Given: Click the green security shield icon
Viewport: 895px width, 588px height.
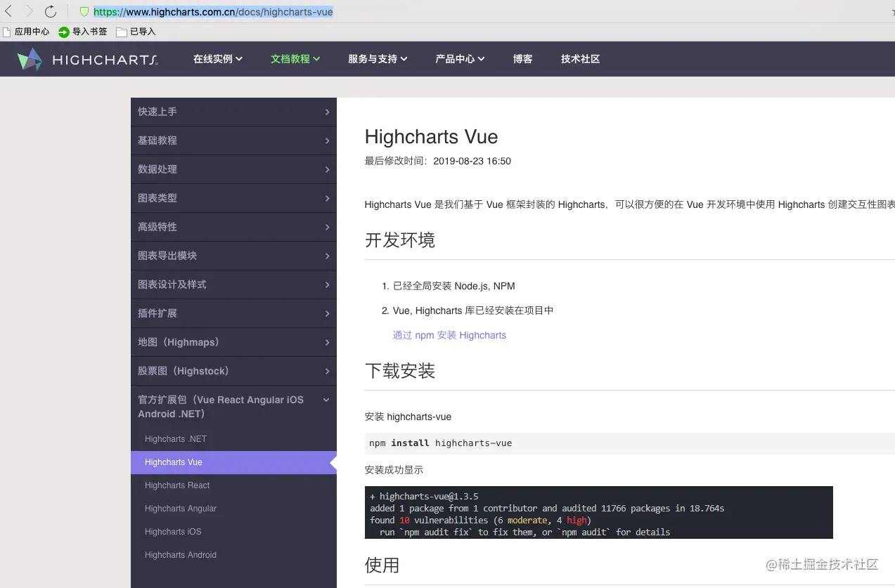Looking at the screenshot, I should pos(84,12).
